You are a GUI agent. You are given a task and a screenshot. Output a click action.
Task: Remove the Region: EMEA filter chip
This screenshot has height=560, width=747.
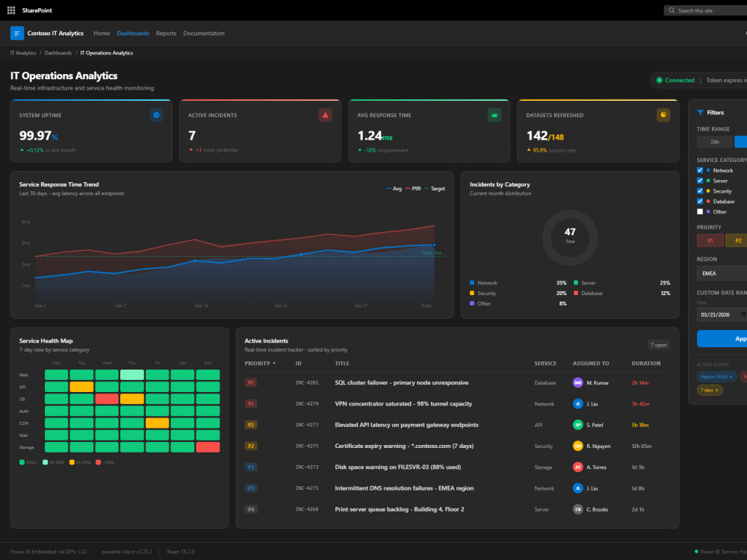731,376
